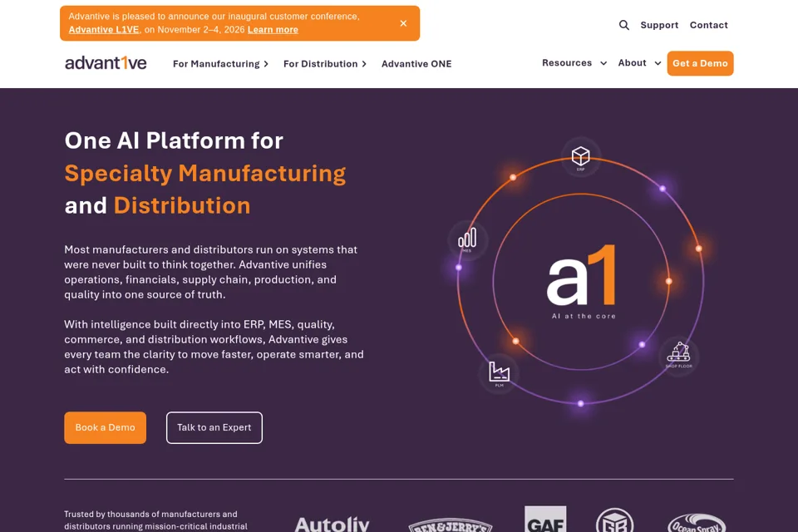Expand the For Manufacturing menu
This screenshot has height=532, width=798.
(220, 64)
